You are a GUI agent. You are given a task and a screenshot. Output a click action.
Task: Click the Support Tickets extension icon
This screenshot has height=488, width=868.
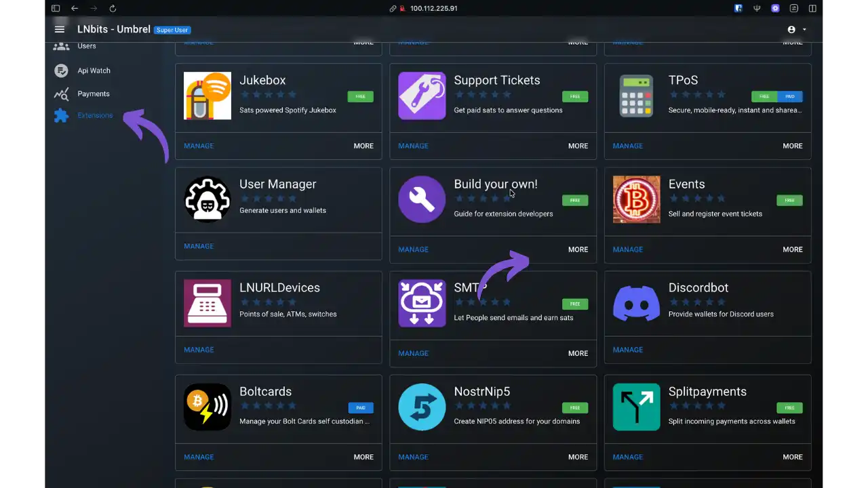(422, 96)
